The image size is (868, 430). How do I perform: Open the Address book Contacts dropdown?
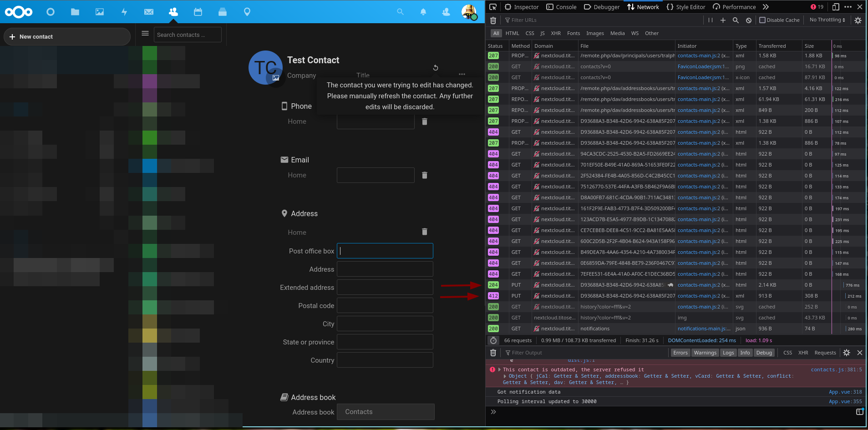[x=386, y=412]
